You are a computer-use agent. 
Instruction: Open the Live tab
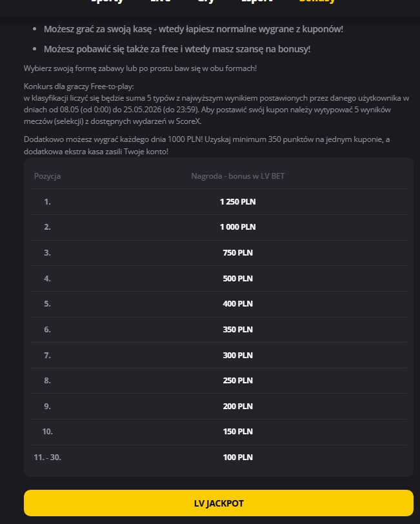(x=161, y=1)
